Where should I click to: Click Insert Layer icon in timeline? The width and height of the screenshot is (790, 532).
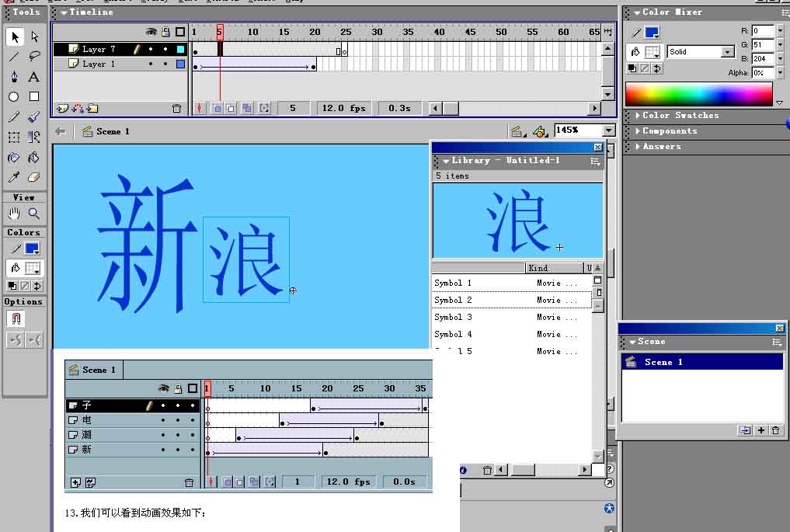[x=62, y=108]
